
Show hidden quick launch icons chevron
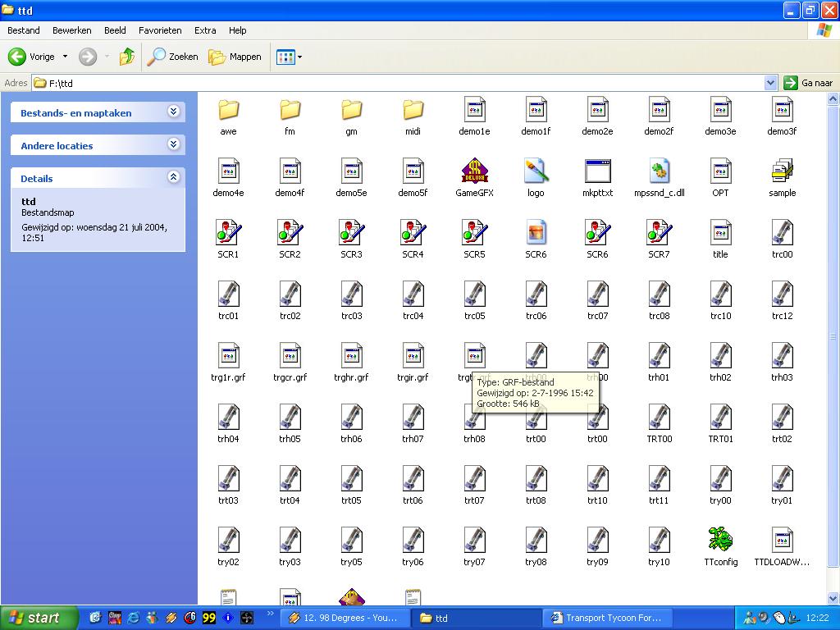(270, 614)
